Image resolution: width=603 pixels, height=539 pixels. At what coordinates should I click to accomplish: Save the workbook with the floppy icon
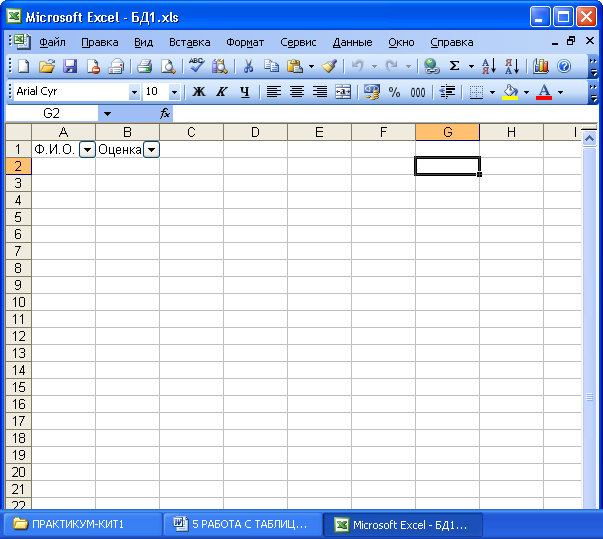click(70, 66)
